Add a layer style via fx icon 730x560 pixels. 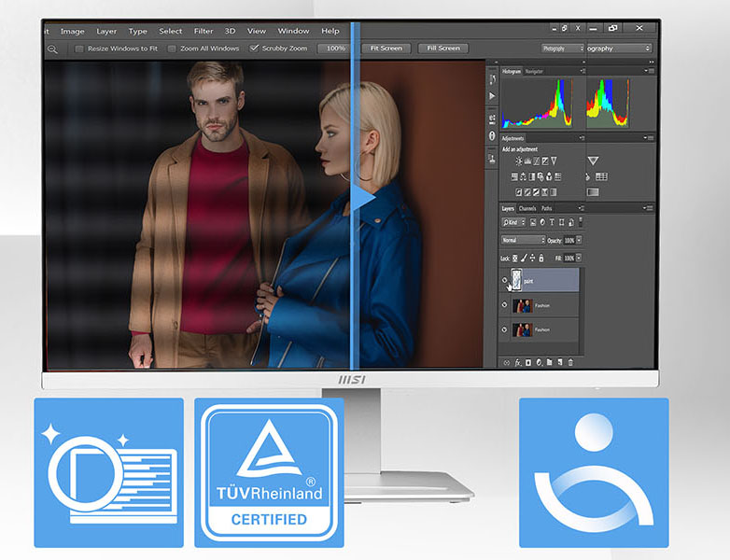click(x=517, y=362)
